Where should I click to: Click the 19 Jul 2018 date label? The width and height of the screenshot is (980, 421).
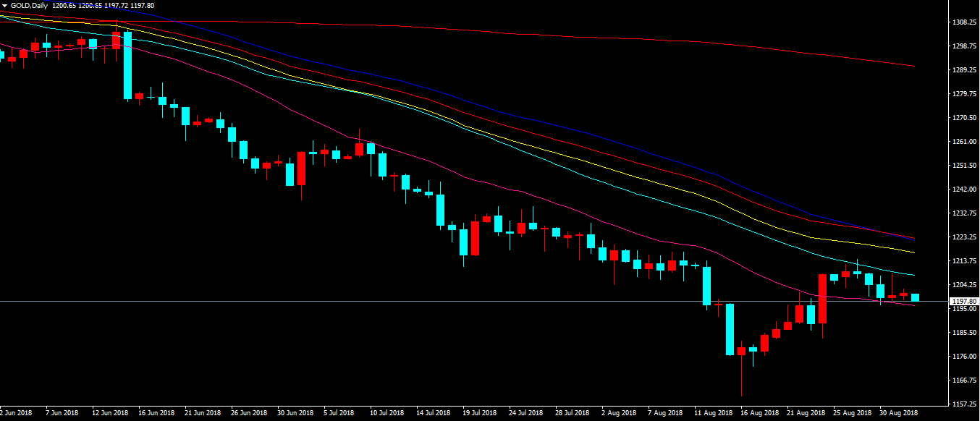[x=480, y=413]
